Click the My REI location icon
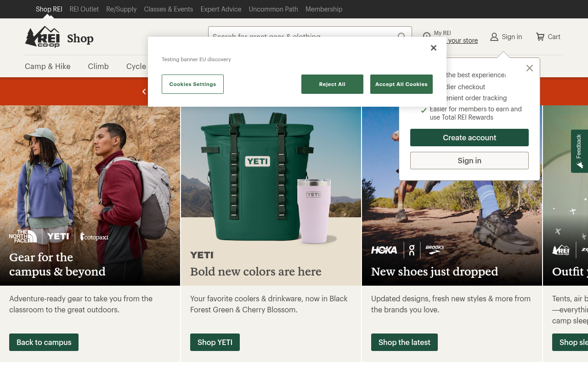Viewport: 588px width, 368px height. point(427,35)
